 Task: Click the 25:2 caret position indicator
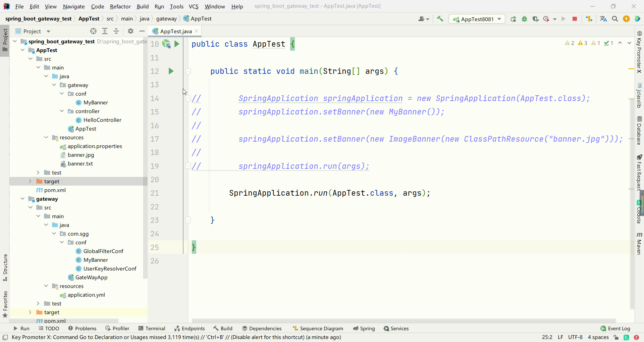[x=547, y=337]
